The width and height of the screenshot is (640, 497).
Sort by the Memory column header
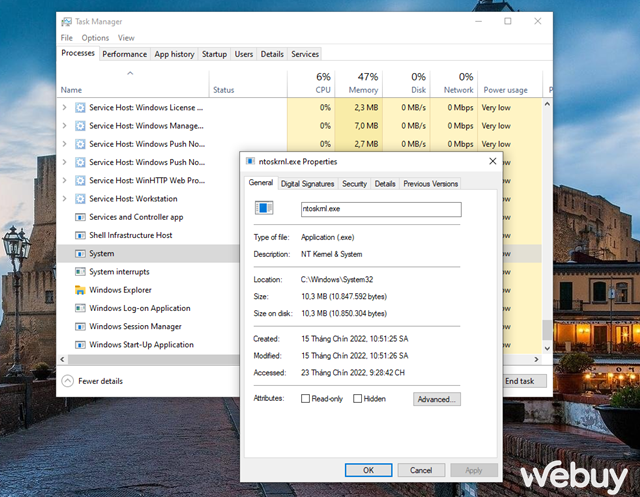pos(359,83)
